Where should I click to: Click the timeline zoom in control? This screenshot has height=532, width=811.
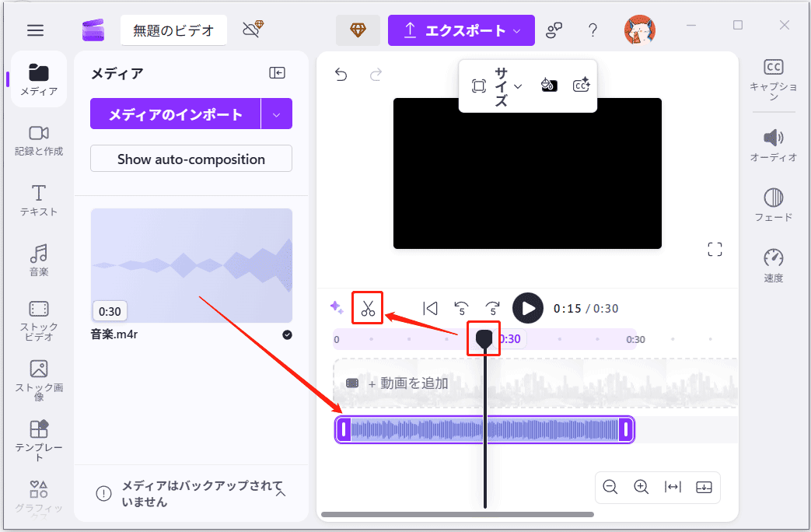click(x=641, y=487)
